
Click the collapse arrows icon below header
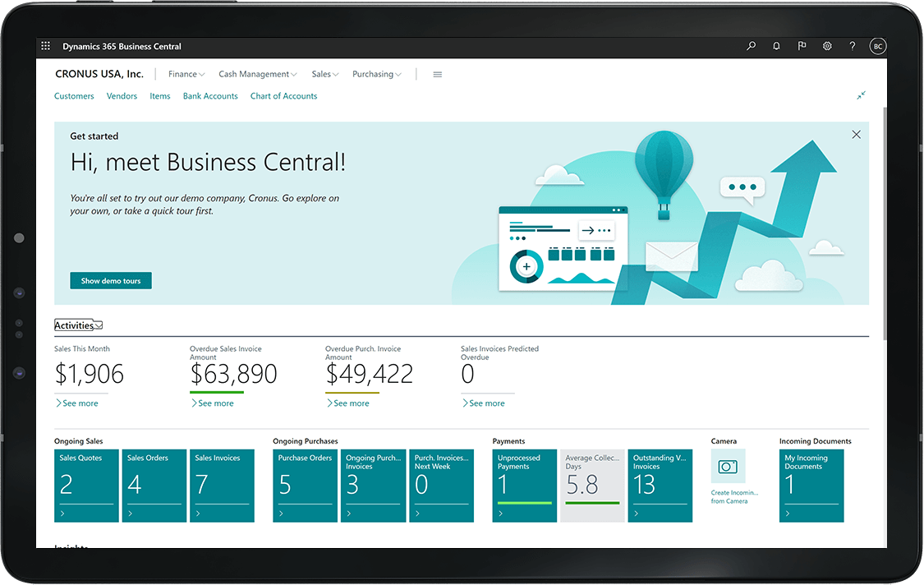[x=861, y=95]
